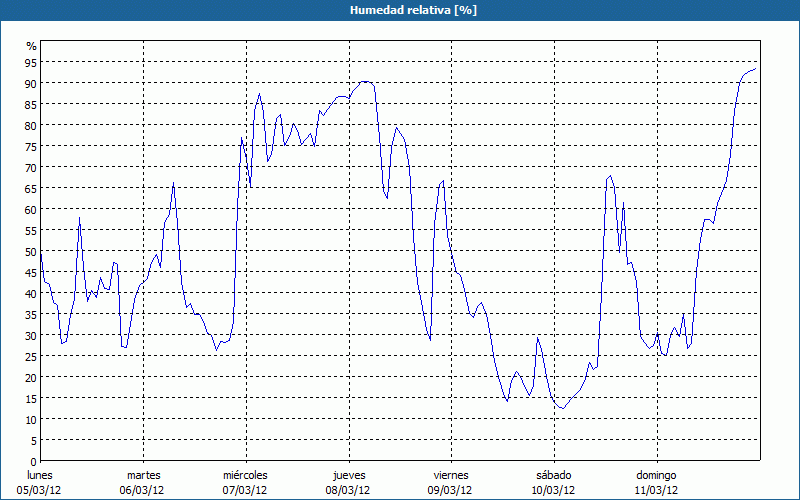Click the y-axis value '65'
800x500 pixels.
click(x=31, y=188)
